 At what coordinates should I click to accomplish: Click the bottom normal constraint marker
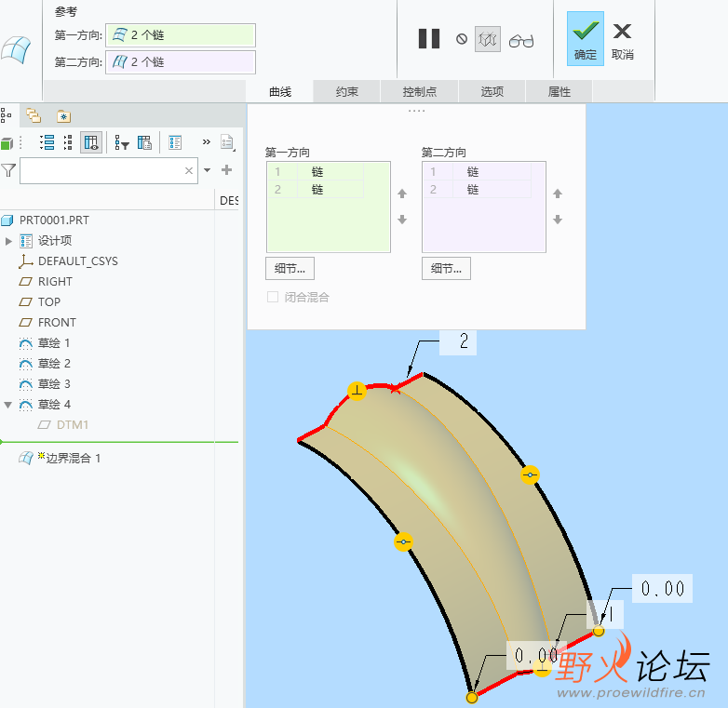click(x=542, y=668)
